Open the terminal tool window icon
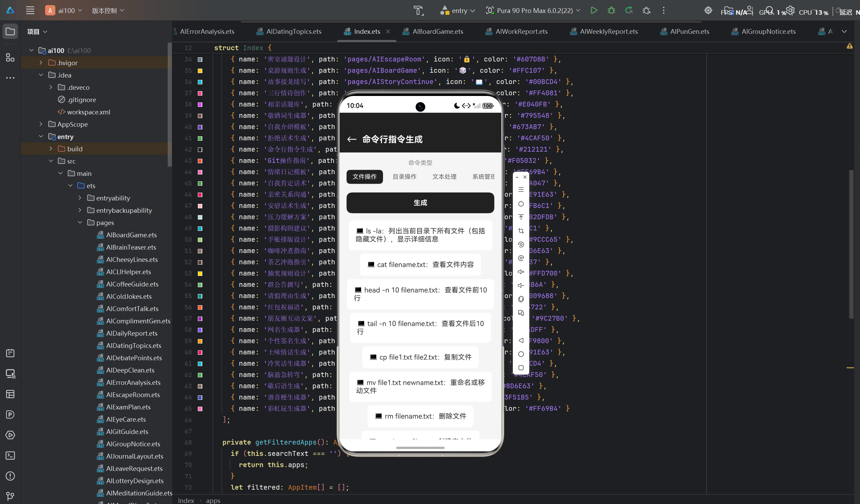Screen dimensions: 860x504 point(10,456)
